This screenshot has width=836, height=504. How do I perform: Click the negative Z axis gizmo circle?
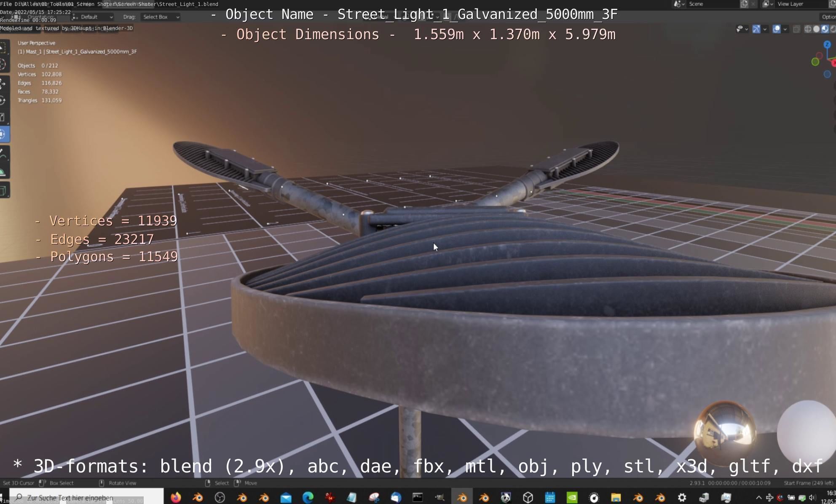827,74
